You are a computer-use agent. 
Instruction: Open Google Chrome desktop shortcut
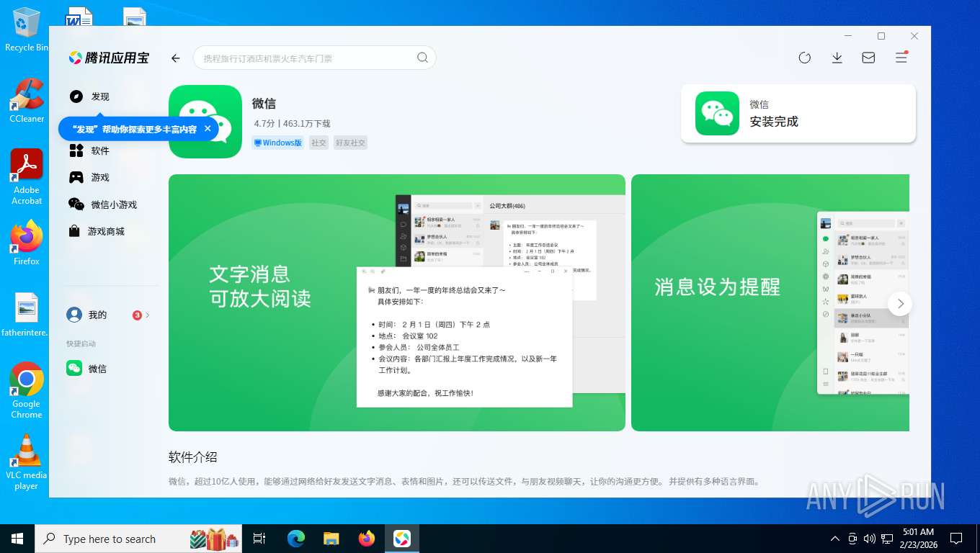point(27,390)
